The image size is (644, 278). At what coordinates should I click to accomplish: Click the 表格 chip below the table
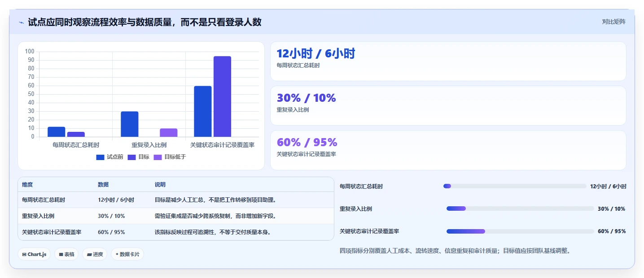pyautogui.click(x=66, y=254)
